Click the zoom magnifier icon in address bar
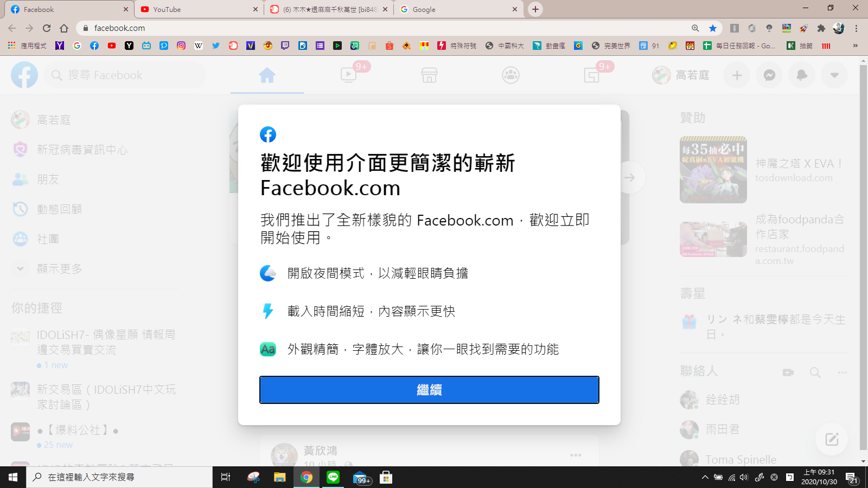 (695, 28)
